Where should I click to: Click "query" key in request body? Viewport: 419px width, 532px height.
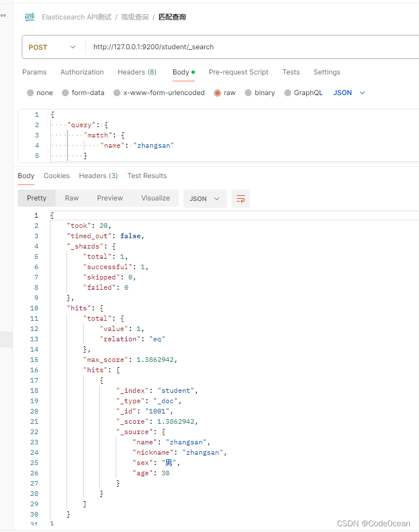pyautogui.click(x=81, y=125)
